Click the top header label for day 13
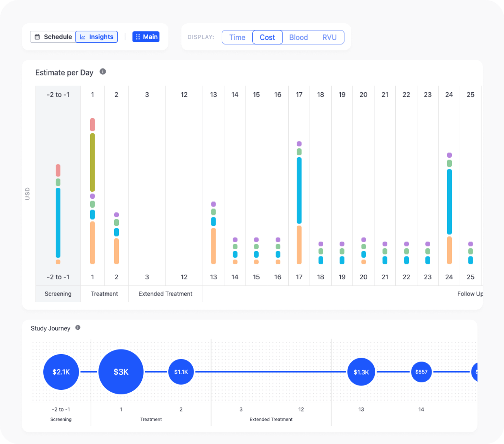 coord(214,95)
